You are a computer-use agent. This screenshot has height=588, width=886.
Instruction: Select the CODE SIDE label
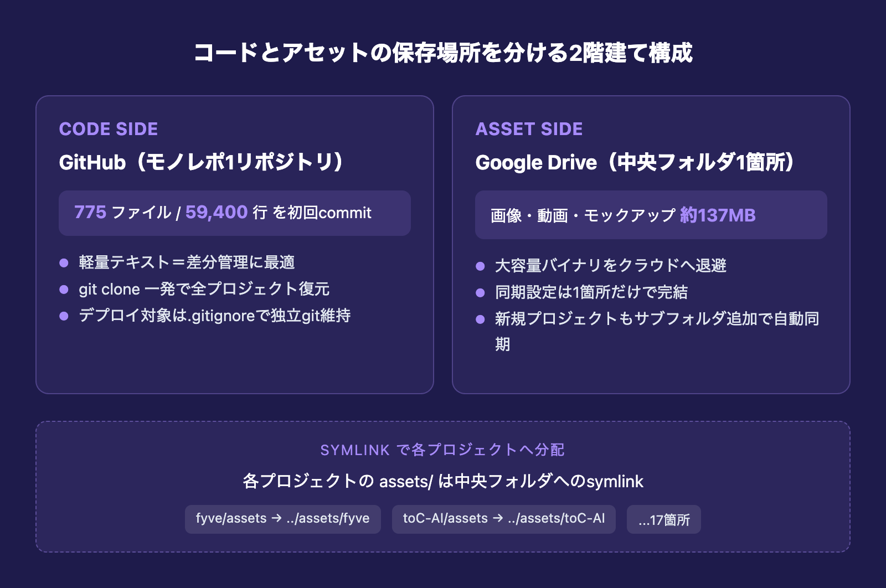pyautogui.click(x=109, y=129)
